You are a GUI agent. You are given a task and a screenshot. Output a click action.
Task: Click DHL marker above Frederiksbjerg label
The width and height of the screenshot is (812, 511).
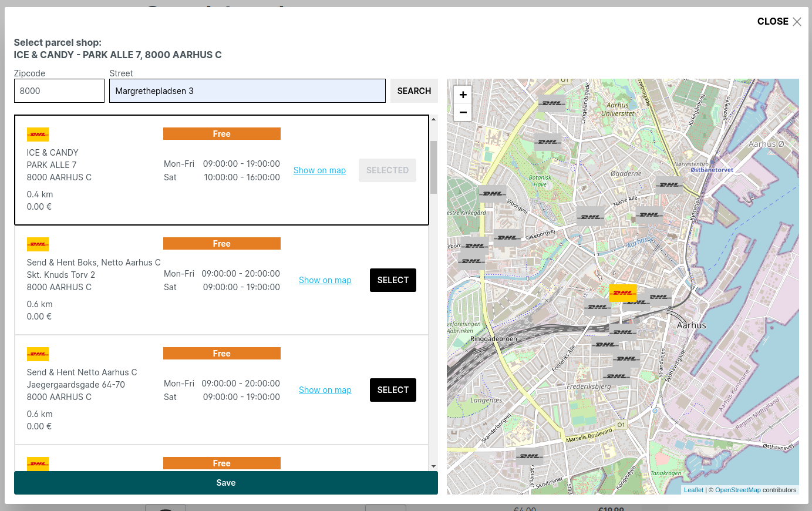(616, 376)
